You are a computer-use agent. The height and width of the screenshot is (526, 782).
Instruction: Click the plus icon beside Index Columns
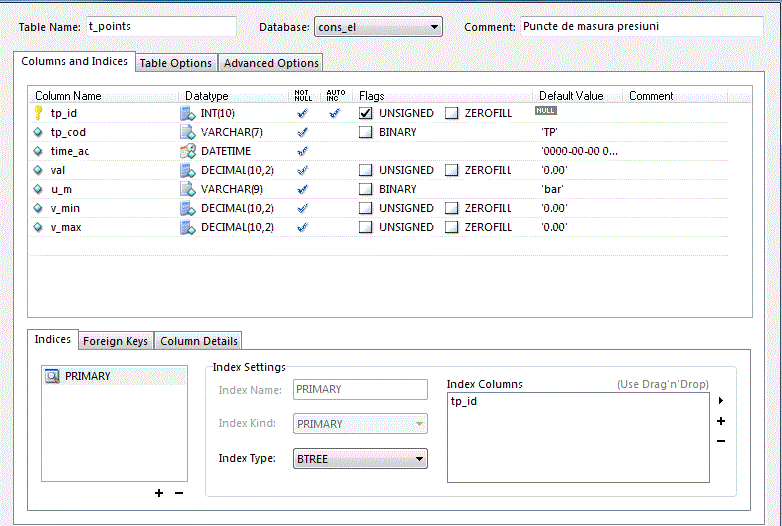(x=721, y=421)
